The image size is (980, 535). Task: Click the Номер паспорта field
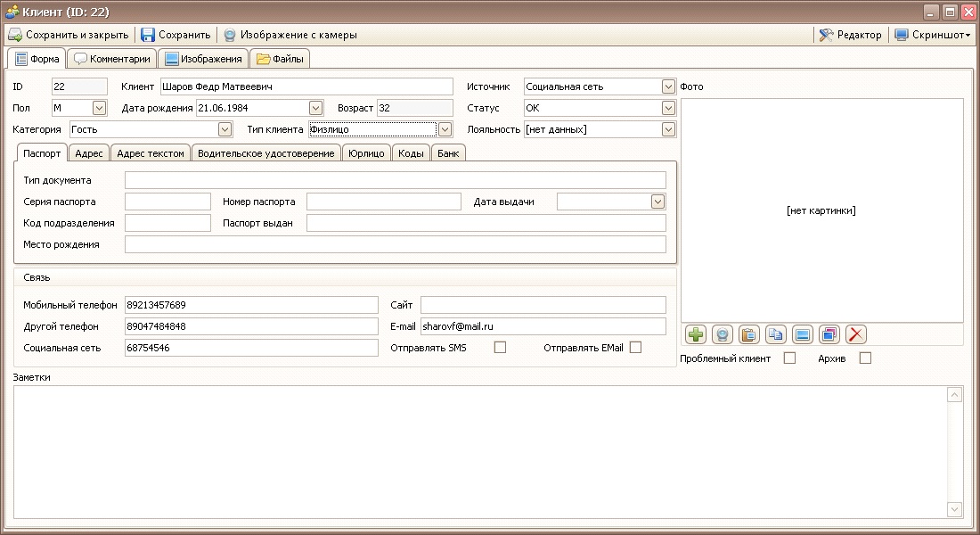(x=384, y=202)
